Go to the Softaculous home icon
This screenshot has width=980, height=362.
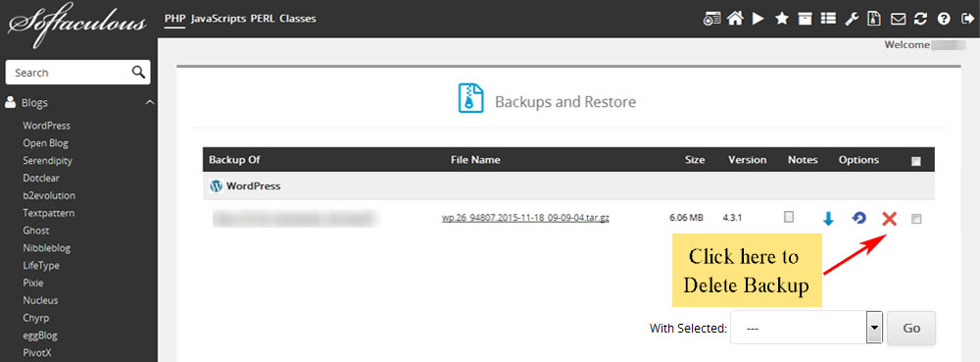(736, 19)
